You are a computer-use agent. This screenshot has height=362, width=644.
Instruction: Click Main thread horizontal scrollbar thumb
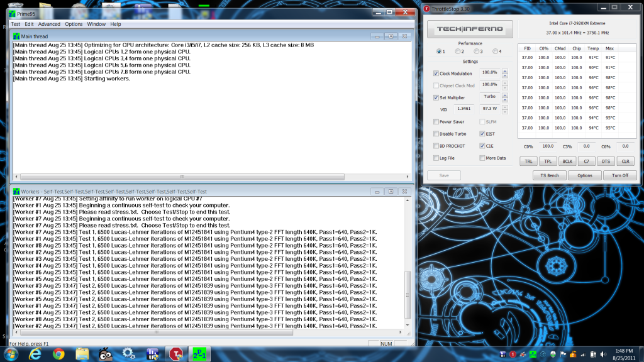182,177
